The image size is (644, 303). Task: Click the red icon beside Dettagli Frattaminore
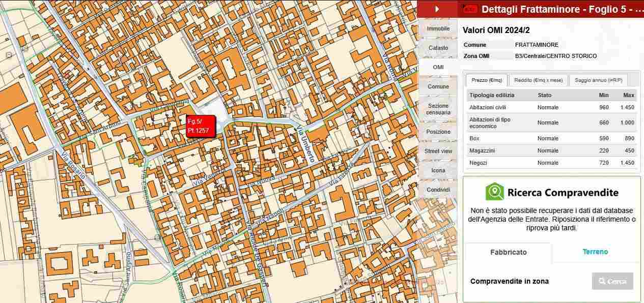tap(471, 9)
